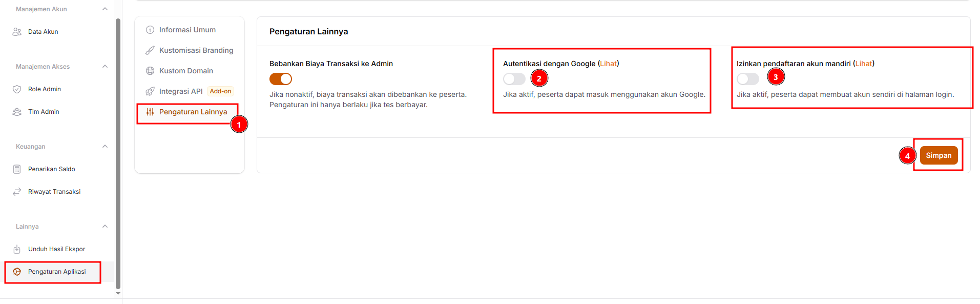Click the Pengaturan Lainnya sliders icon
The width and height of the screenshot is (980, 304).
(150, 112)
